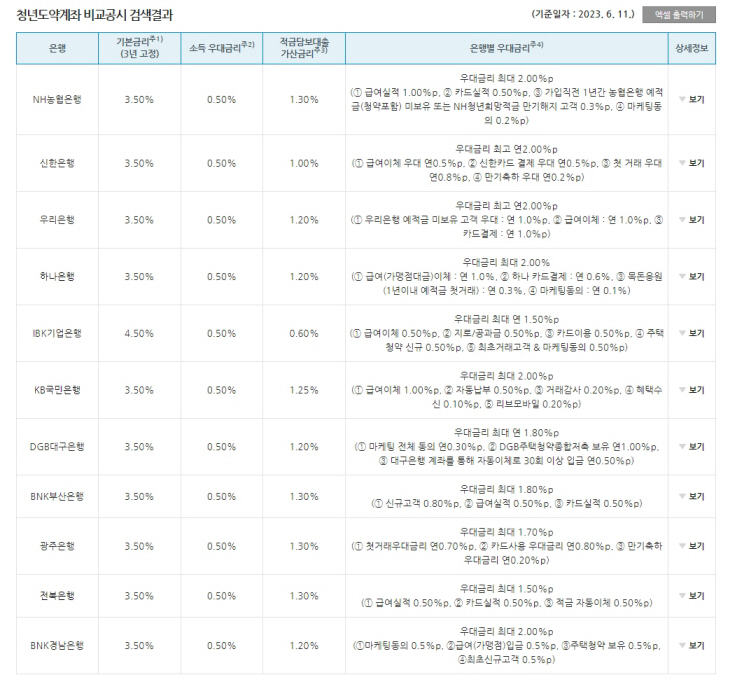730x684 pixels.
Task: Select the DGB대구은행 bank name cell
Action: [57, 447]
